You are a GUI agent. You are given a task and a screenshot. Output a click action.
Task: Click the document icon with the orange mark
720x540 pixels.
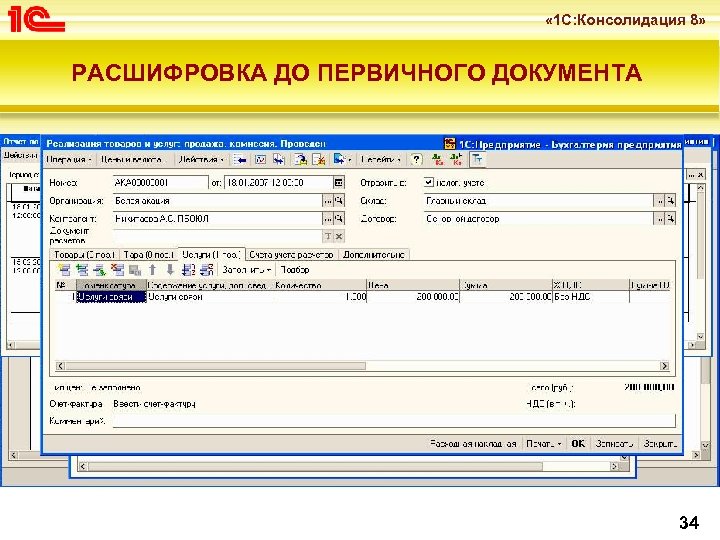pos(319,159)
